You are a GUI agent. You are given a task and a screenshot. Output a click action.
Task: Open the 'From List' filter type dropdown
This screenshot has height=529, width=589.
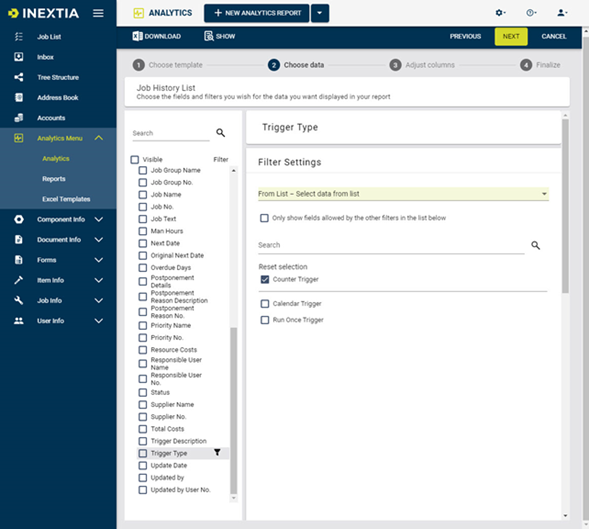pyautogui.click(x=403, y=194)
